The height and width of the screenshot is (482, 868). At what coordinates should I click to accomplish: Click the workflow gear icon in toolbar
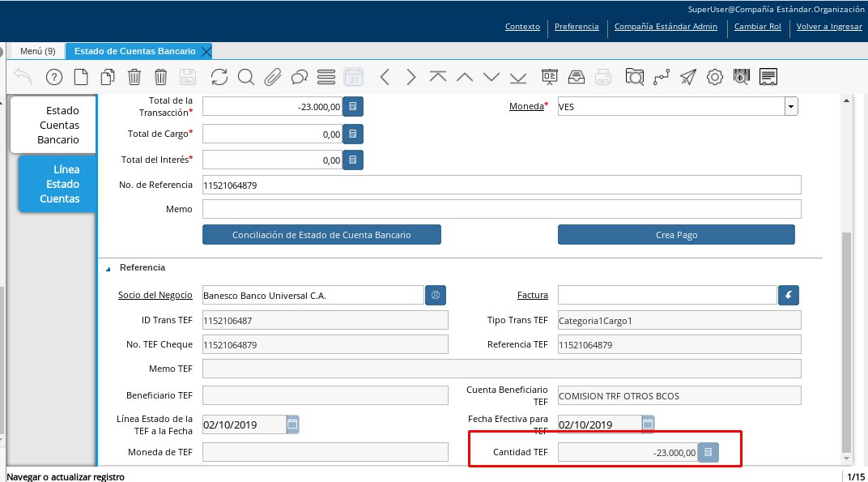click(714, 77)
